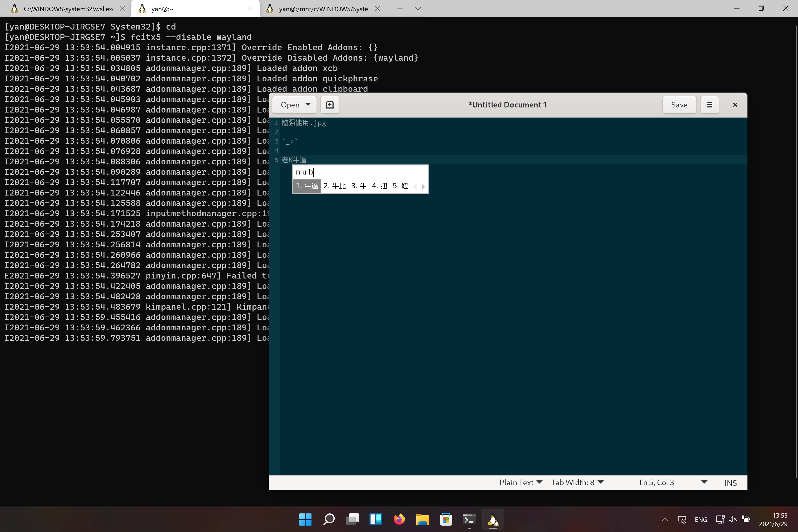This screenshot has width=798, height=532.
Task: Switch to Windows Terminal taskbar icon
Action: pos(469,519)
